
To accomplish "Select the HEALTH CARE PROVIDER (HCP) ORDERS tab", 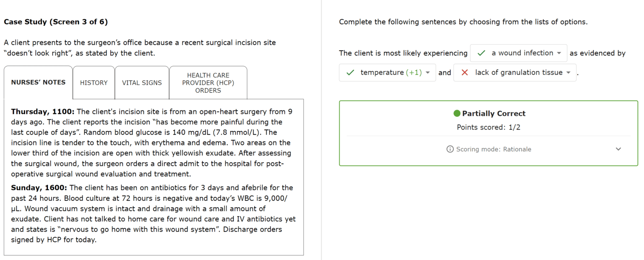I will coord(208,82).
